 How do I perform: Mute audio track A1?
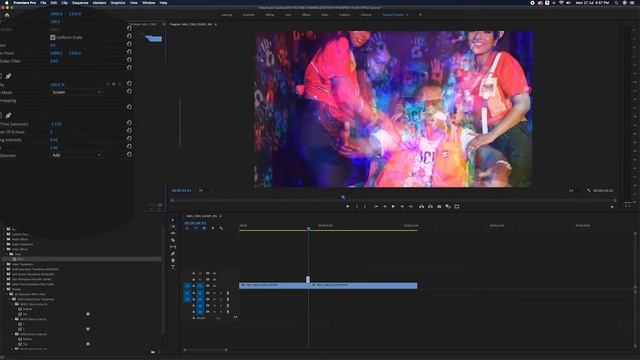[x=214, y=293]
